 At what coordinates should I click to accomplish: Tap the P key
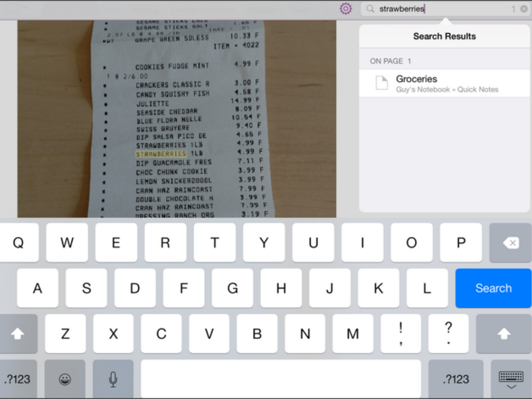(461, 243)
